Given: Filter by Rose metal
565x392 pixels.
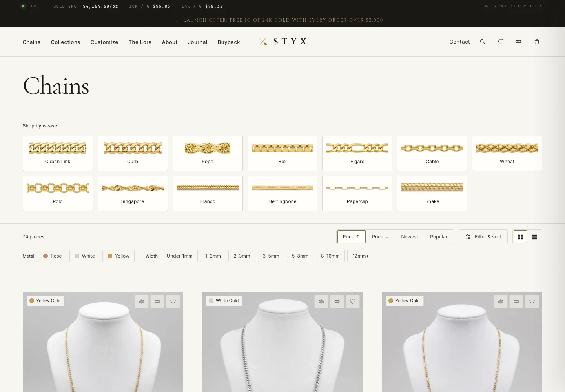Looking at the screenshot, I should 53,256.
